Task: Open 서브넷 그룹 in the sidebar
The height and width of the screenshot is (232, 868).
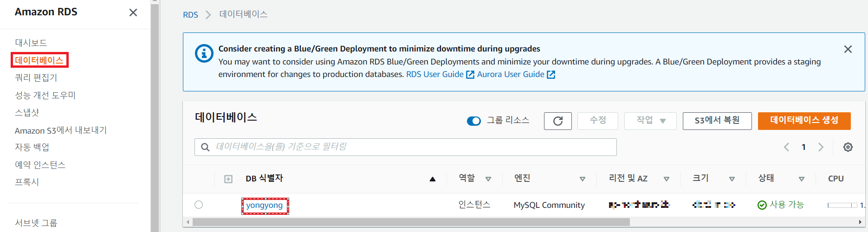Action: pos(36,223)
